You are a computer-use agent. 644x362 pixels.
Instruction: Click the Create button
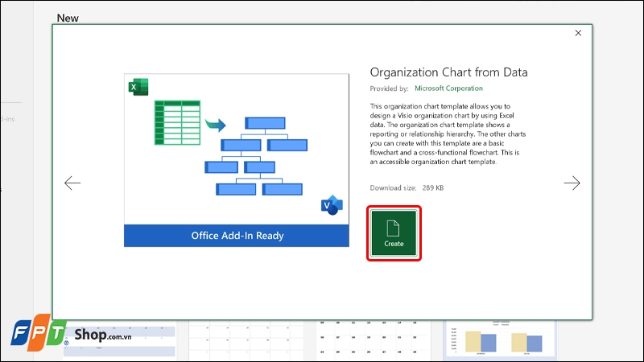(x=394, y=233)
